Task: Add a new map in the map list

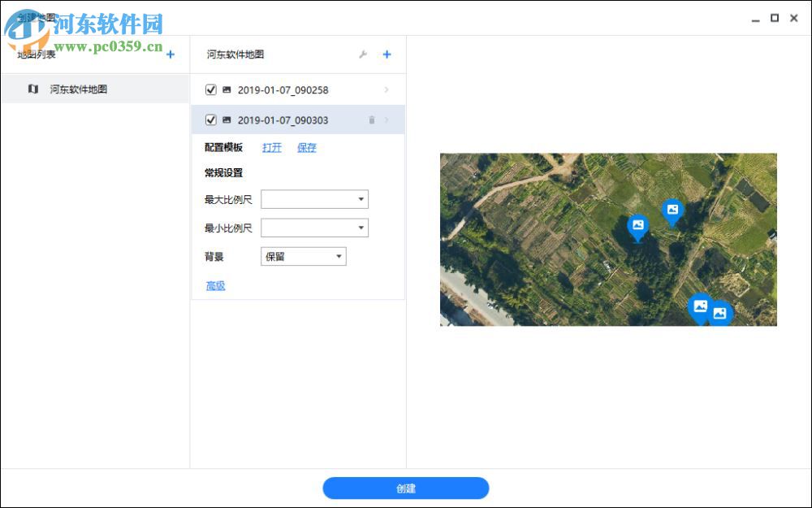Action: pos(171,54)
